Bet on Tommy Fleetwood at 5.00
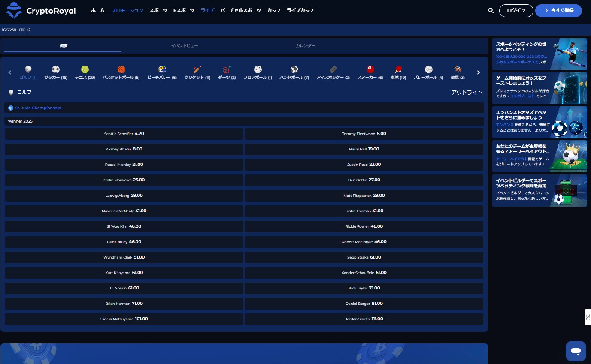The height and width of the screenshot is (364, 591). click(364, 134)
